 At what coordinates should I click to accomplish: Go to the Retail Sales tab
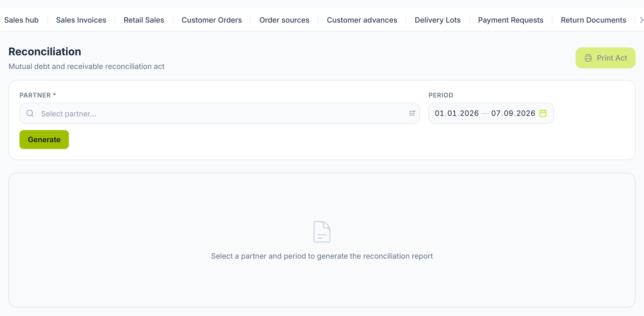click(x=144, y=20)
